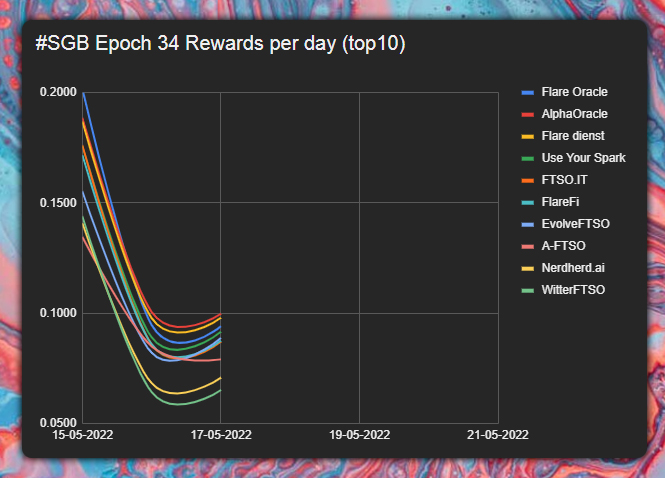
Task: Click the blue Flare Oracle color swatch
Action: pyautogui.click(x=528, y=92)
